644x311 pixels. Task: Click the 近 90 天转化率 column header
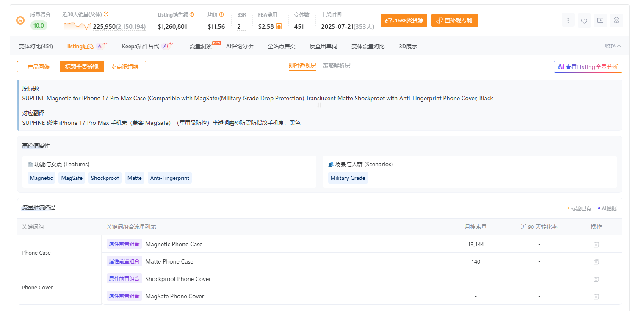539,227
